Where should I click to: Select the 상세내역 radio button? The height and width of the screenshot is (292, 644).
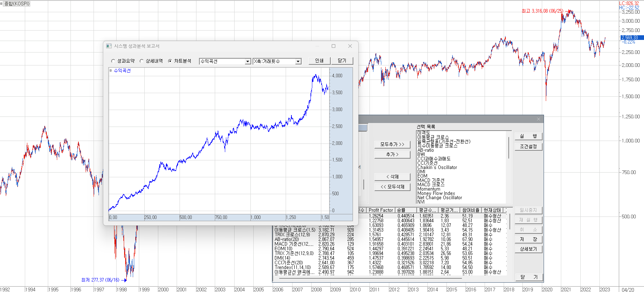(142, 61)
